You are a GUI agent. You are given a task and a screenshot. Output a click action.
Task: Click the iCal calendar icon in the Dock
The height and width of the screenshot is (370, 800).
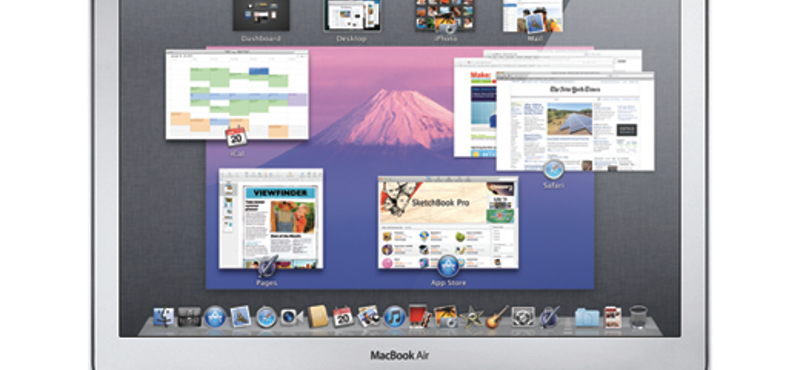coord(343,317)
